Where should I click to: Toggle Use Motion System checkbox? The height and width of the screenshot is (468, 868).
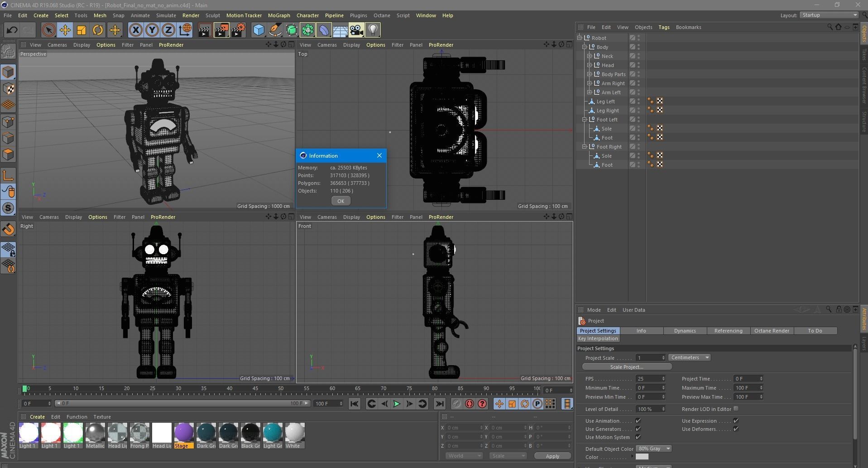[638, 437]
